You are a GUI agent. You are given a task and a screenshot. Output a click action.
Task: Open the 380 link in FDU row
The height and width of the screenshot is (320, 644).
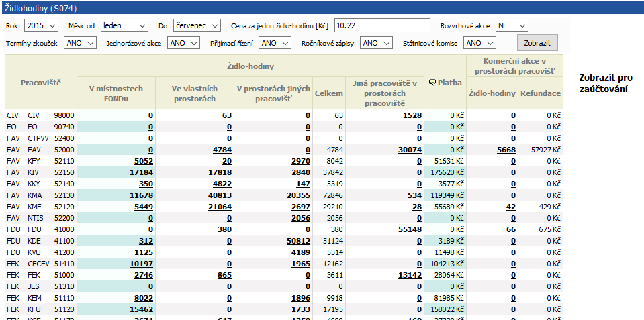(x=225, y=229)
